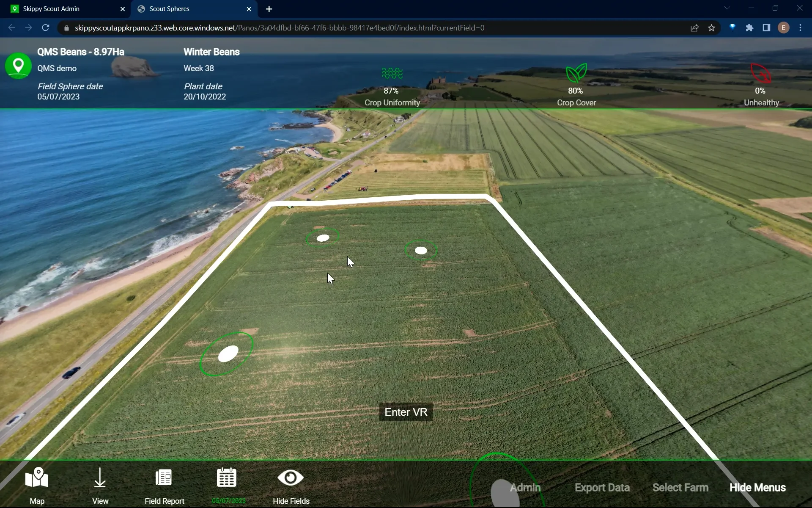Viewport: 812px width, 508px height.
Task: Toggle the browser side panel
Action: click(x=766, y=28)
